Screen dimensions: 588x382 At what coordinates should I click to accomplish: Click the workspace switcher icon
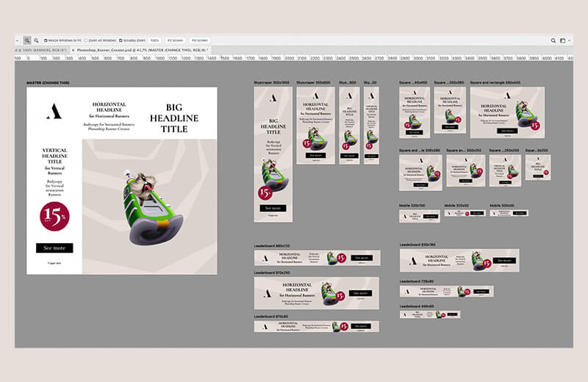pos(562,40)
